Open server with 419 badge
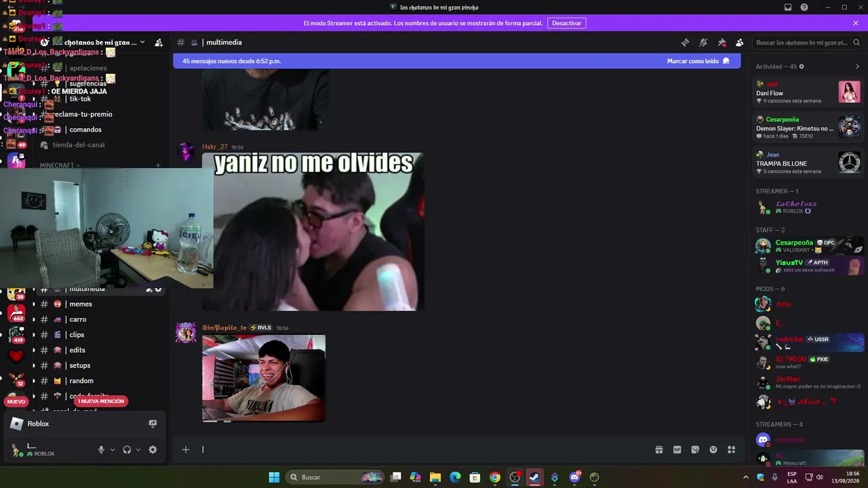The height and width of the screenshot is (488, 868). [x=16, y=334]
